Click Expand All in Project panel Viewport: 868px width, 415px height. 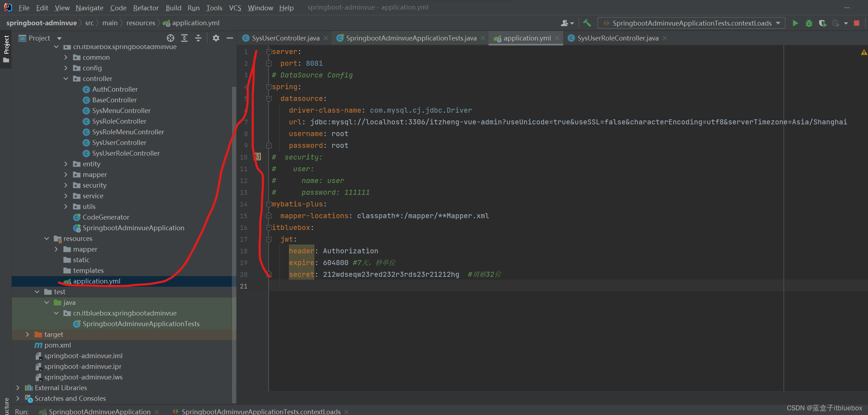pyautogui.click(x=184, y=38)
